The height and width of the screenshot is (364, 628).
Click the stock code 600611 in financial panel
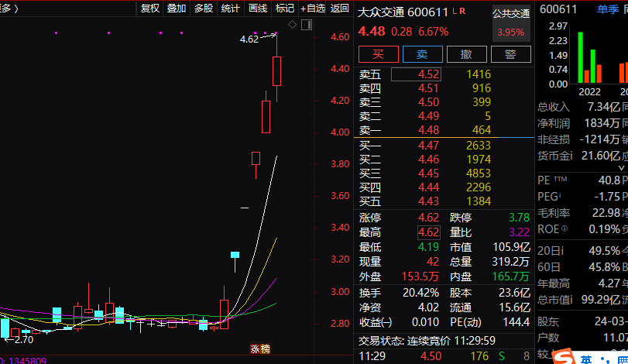pyautogui.click(x=558, y=9)
